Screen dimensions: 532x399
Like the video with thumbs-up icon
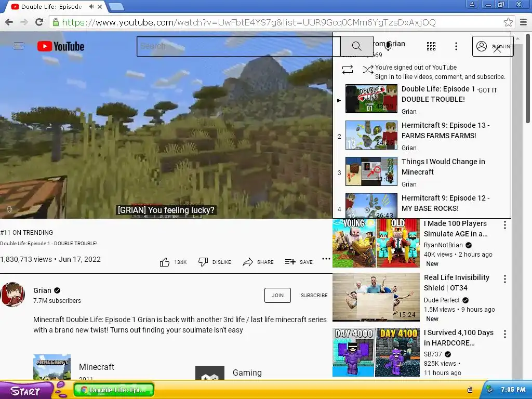click(x=165, y=262)
